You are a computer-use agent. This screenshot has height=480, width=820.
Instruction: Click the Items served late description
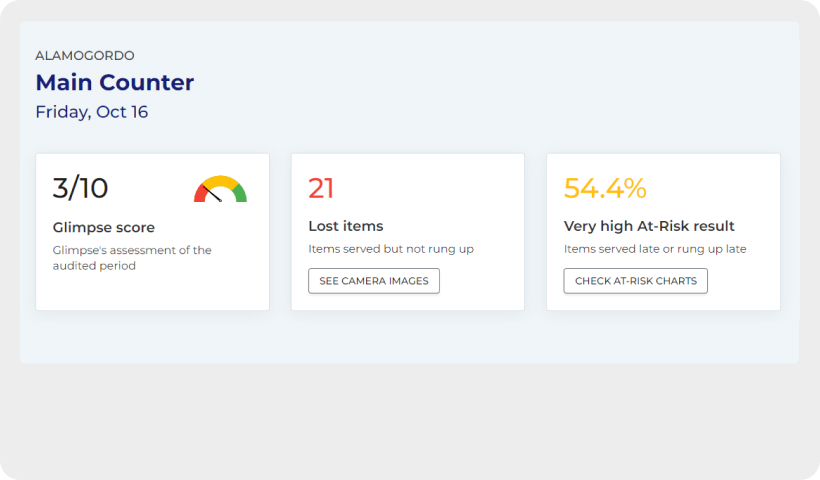coord(655,249)
